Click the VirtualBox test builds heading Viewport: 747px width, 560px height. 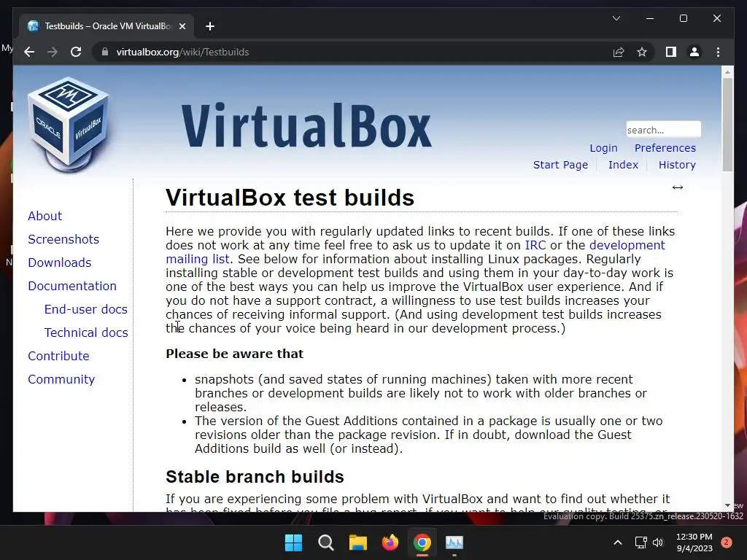point(290,198)
